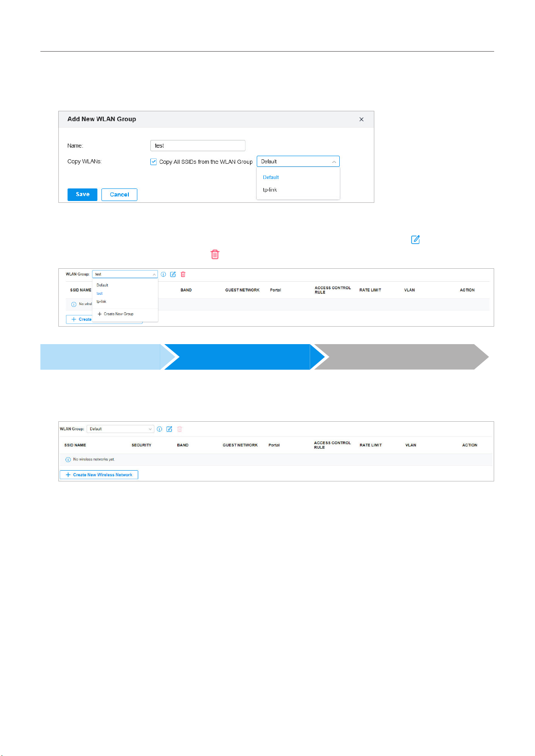The image size is (535, 756).
Task: Click the Name field containing test
Action: click(198, 145)
